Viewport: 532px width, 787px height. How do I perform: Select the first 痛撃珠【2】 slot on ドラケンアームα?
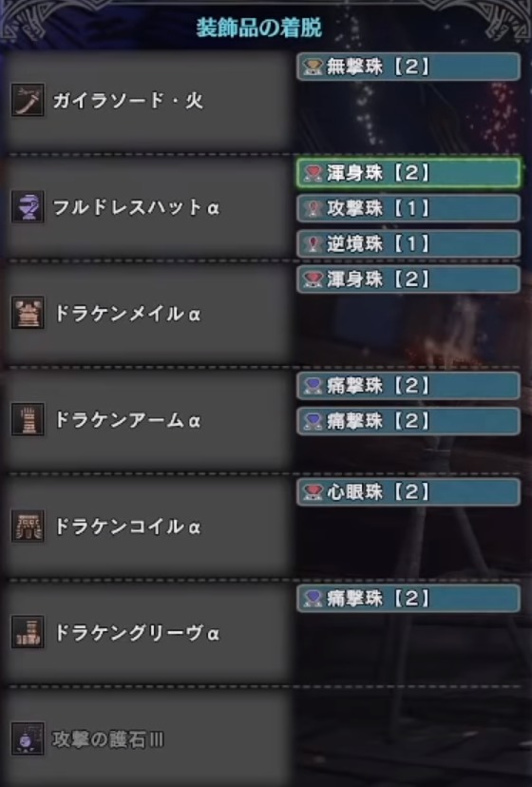pos(408,386)
